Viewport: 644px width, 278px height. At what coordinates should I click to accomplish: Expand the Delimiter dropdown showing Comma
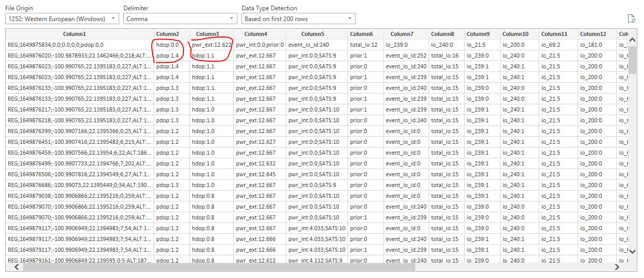click(177, 19)
